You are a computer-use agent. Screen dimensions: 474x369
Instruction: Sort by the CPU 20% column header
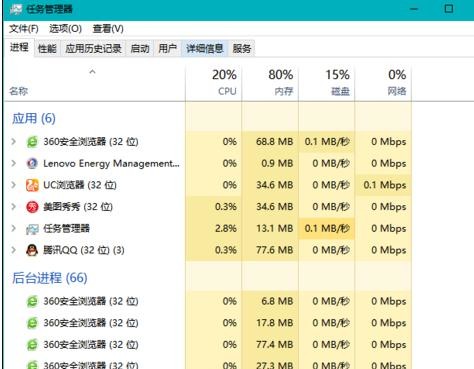(214, 83)
